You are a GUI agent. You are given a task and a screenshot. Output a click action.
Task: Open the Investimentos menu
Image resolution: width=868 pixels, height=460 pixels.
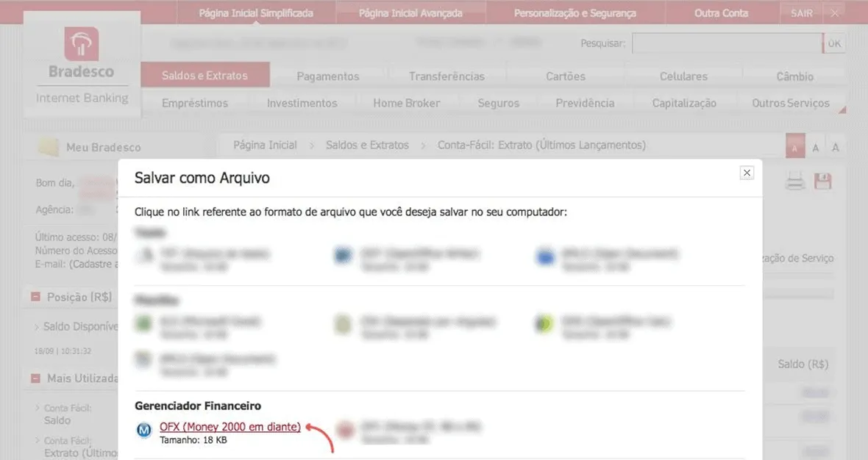tap(302, 103)
